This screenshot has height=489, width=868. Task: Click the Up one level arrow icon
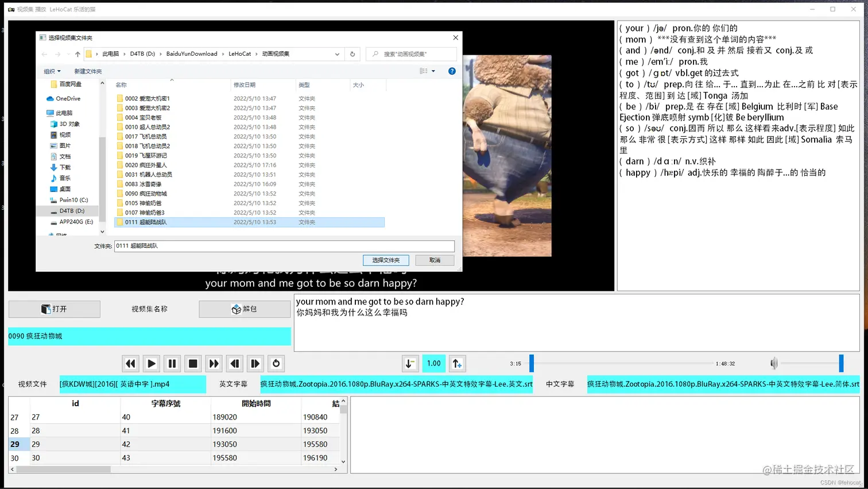pos(77,54)
